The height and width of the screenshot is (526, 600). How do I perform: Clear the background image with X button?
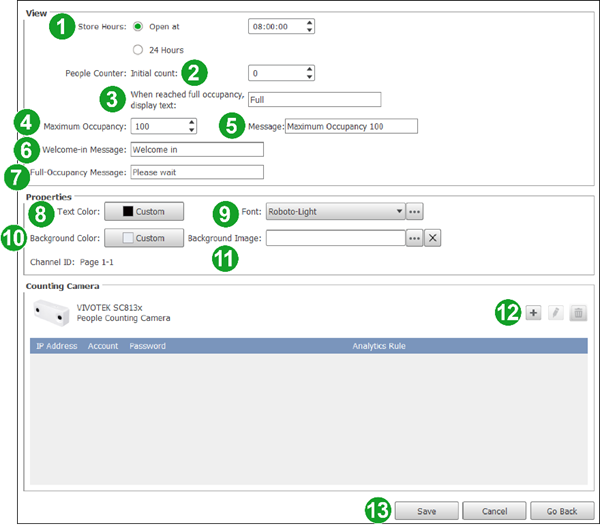click(x=432, y=238)
